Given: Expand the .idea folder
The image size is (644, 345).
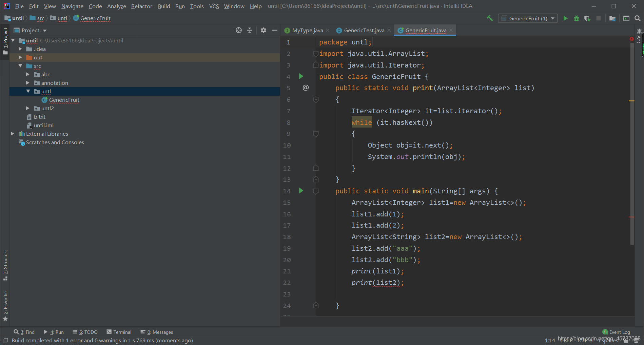Looking at the screenshot, I should 20,49.
